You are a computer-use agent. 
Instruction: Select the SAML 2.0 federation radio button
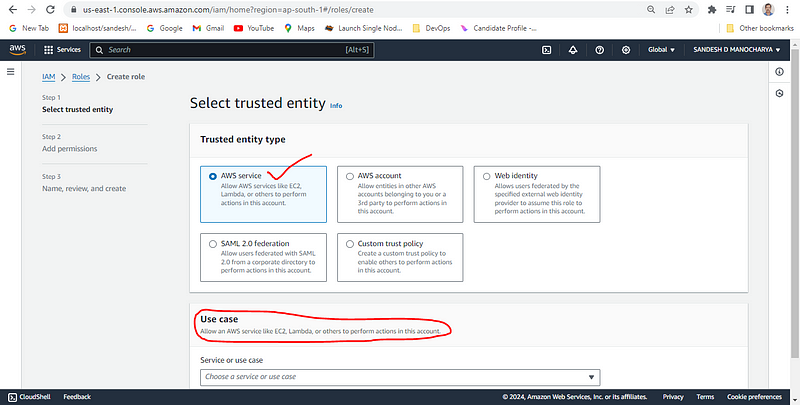tap(213, 244)
